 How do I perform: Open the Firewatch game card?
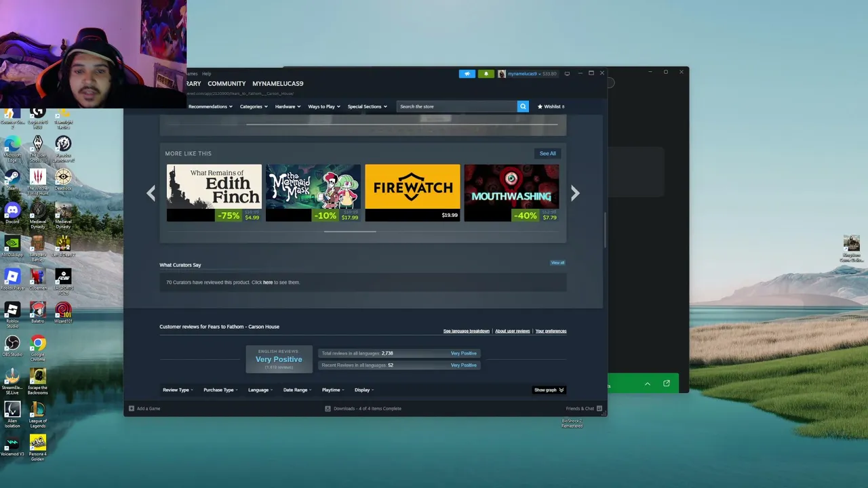pyautogui.click(x=412, y=193)
